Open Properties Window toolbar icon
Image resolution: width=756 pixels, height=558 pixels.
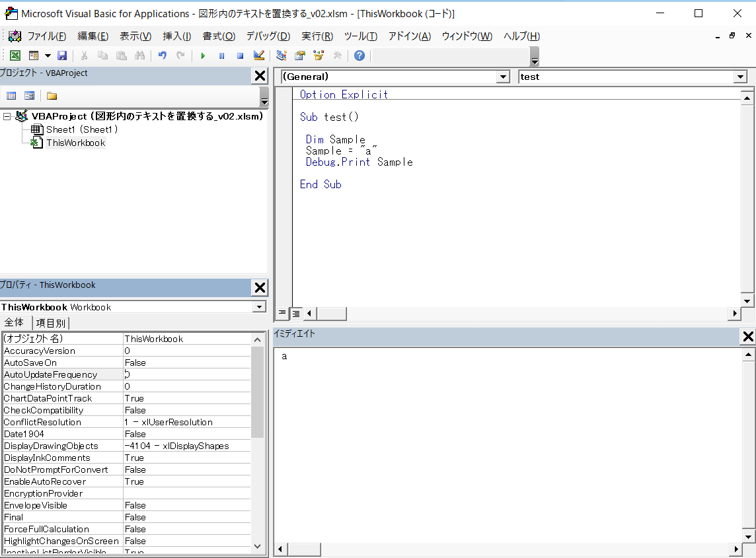coord(300,55)
